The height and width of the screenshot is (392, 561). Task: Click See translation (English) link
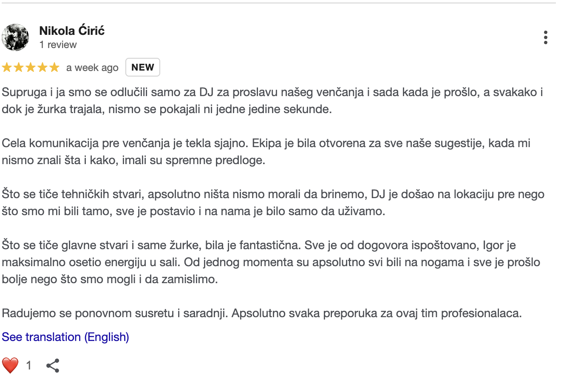pyautogui.click(x=65, y=337)
